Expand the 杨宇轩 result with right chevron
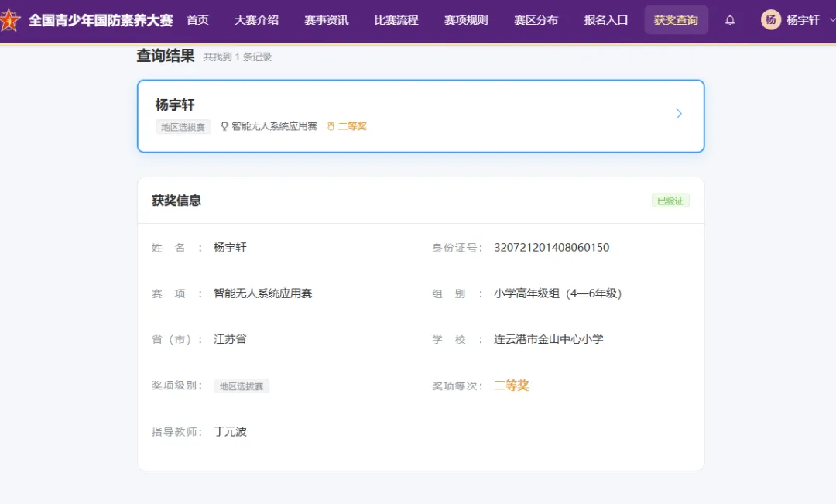Viewport: 836px width, 504px height. tap(679, 114)
